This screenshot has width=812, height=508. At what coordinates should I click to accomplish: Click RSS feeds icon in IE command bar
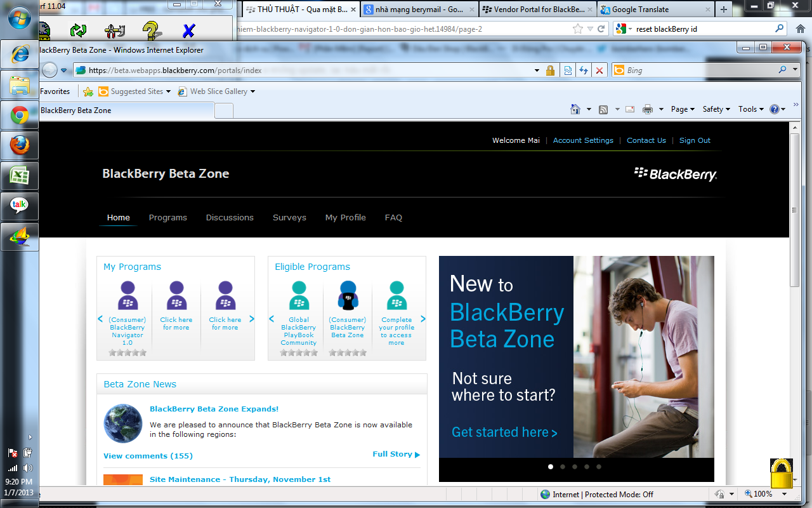(604, 109)
